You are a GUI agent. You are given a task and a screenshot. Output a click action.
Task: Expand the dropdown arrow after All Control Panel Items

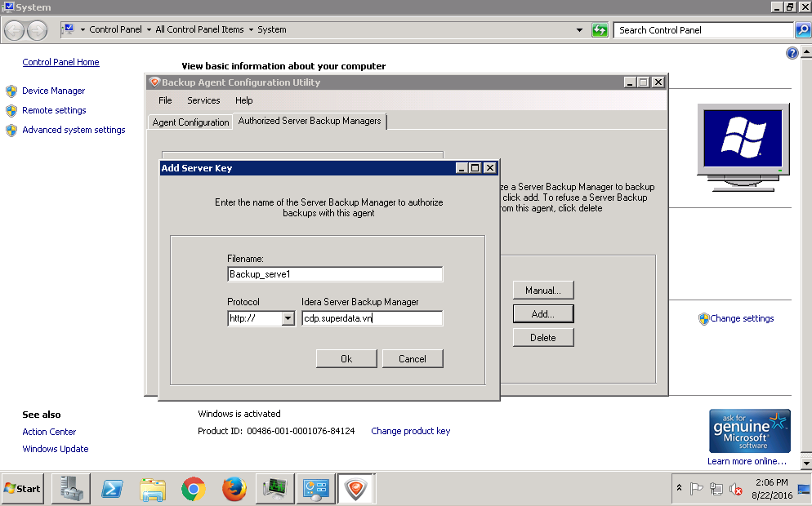(251, 30)
